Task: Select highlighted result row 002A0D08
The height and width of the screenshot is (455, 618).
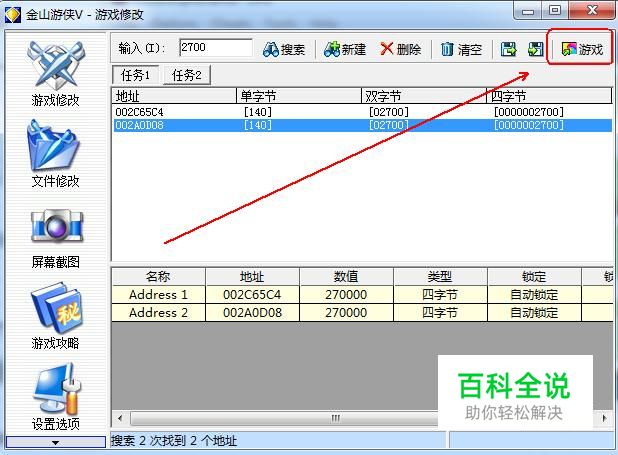Action: coord(362,125)
